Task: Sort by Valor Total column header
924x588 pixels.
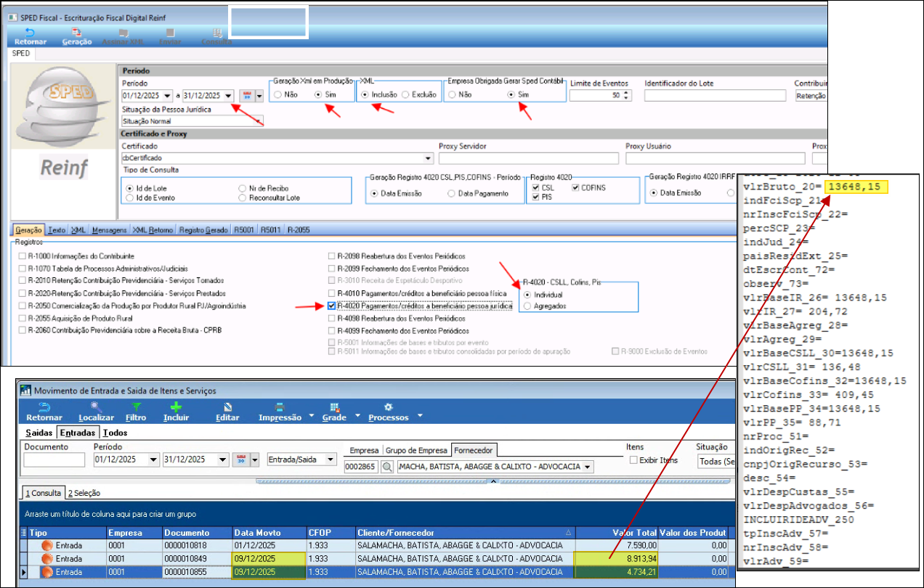Action: [616, 533]
